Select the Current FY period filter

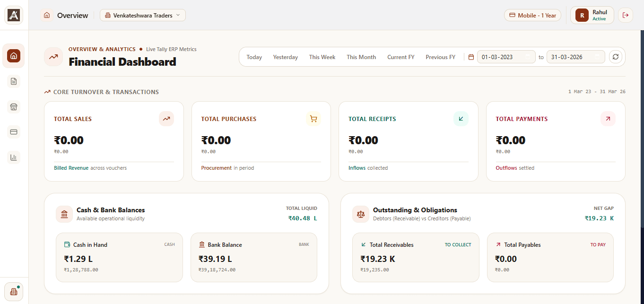401,57
